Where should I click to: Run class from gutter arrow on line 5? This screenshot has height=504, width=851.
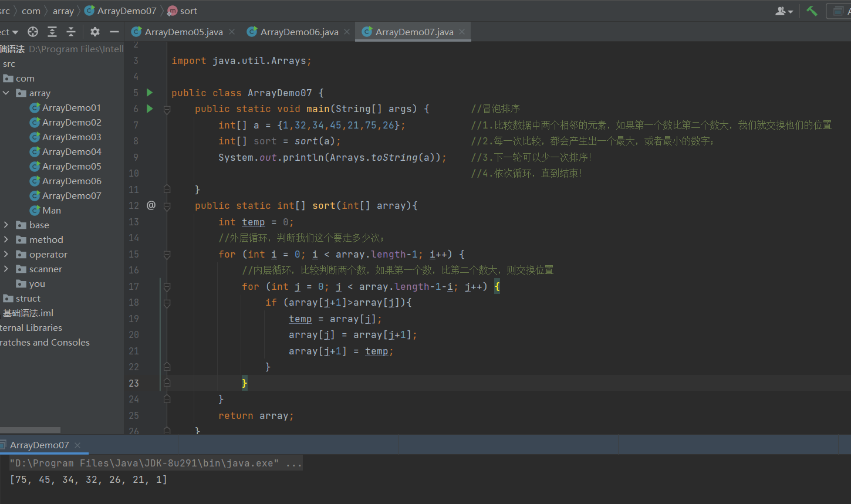[x=150, y=92]
